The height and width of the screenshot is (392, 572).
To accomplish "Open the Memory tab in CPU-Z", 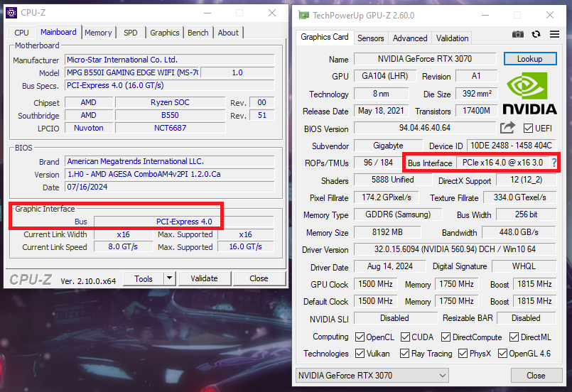I will tap(98, 33).
